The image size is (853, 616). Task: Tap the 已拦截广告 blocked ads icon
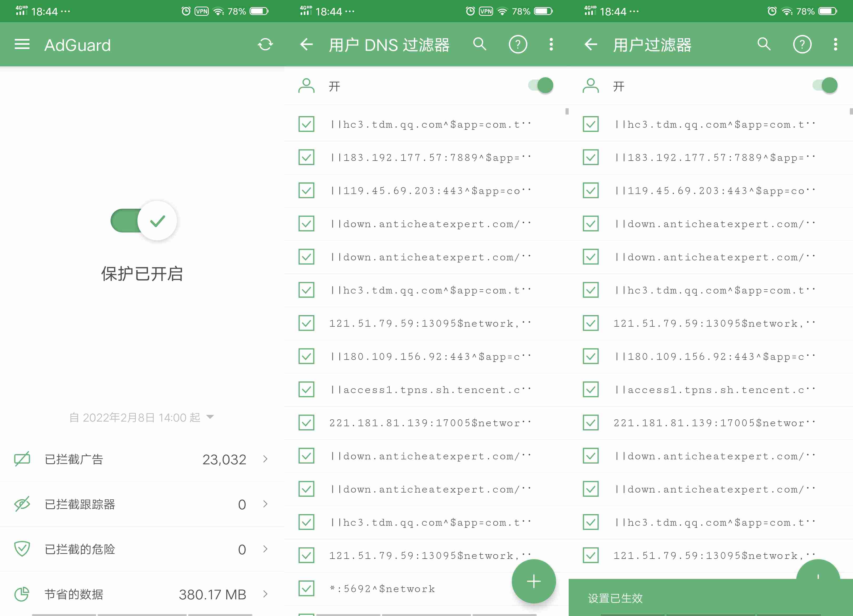click(x=22, y=459)
